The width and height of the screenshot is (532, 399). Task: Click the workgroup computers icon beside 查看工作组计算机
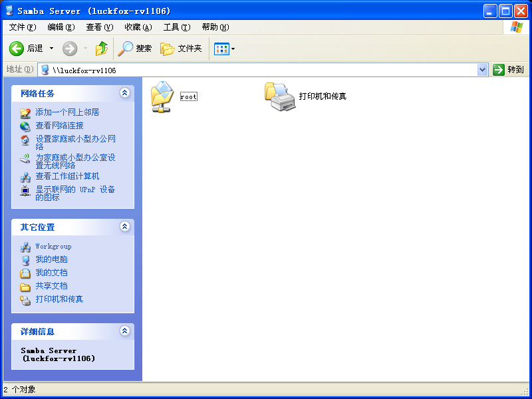pos(25,177)
